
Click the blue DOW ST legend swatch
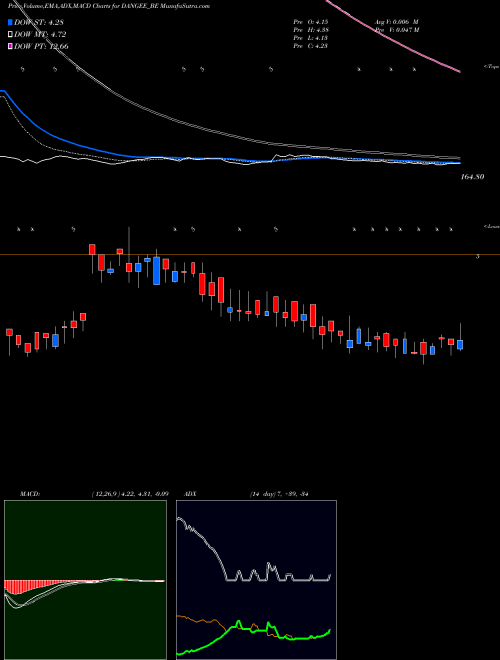tap(11, 22)
